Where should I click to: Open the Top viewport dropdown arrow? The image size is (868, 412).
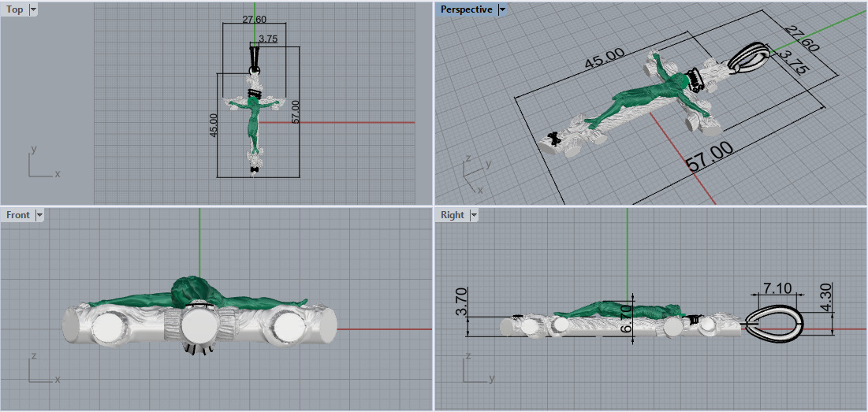(32, 9)
